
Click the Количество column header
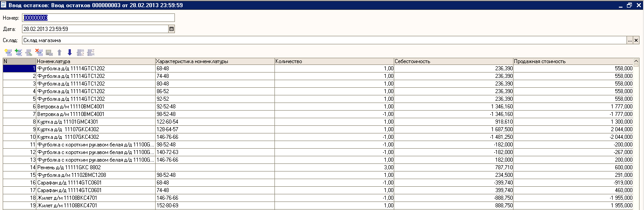(334, 61)
